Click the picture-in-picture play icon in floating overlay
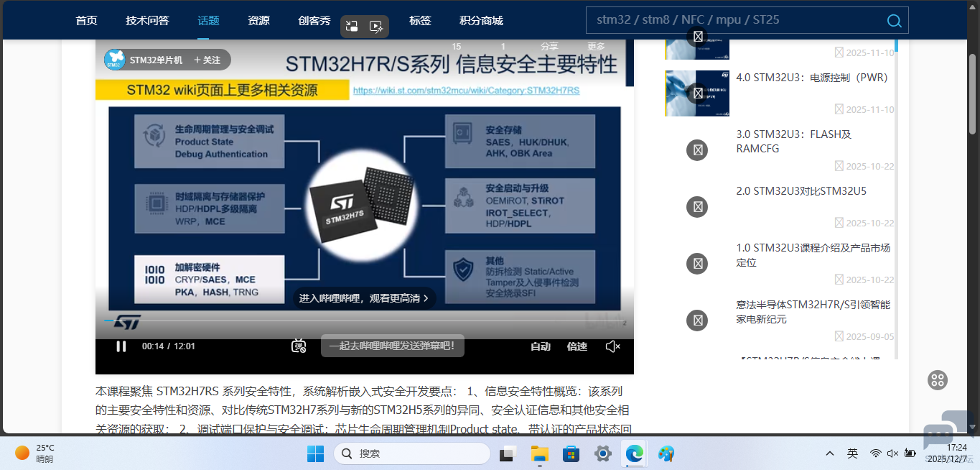Screen dimensions: 980x470 (x=376, y=27)
